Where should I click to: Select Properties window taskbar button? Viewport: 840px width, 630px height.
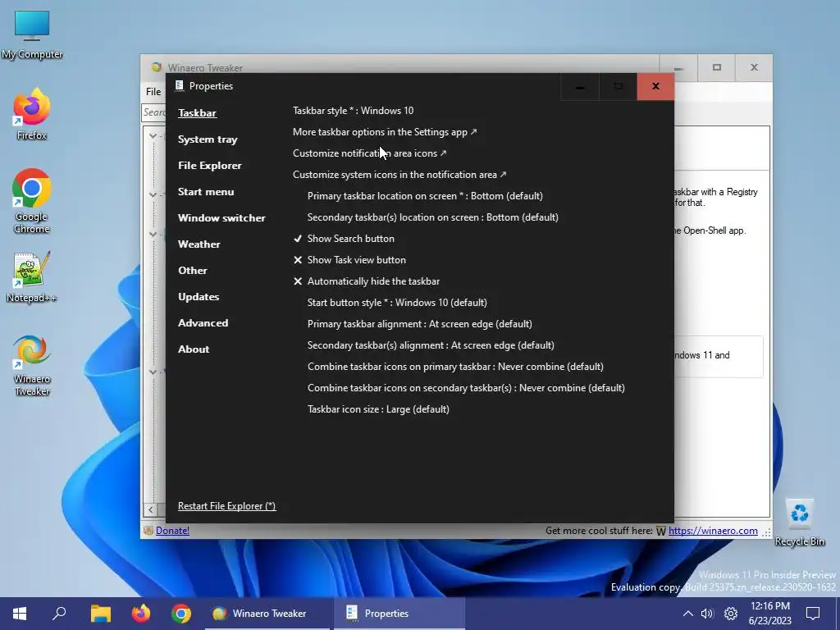click(x=399, y=614)
